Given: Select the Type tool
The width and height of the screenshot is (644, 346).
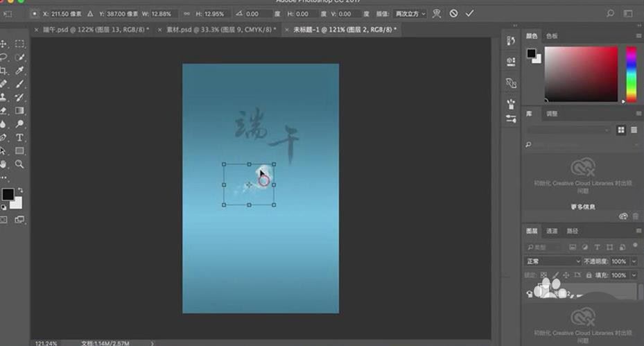Looking at the screenshot, I should click(x=19, y=138).
